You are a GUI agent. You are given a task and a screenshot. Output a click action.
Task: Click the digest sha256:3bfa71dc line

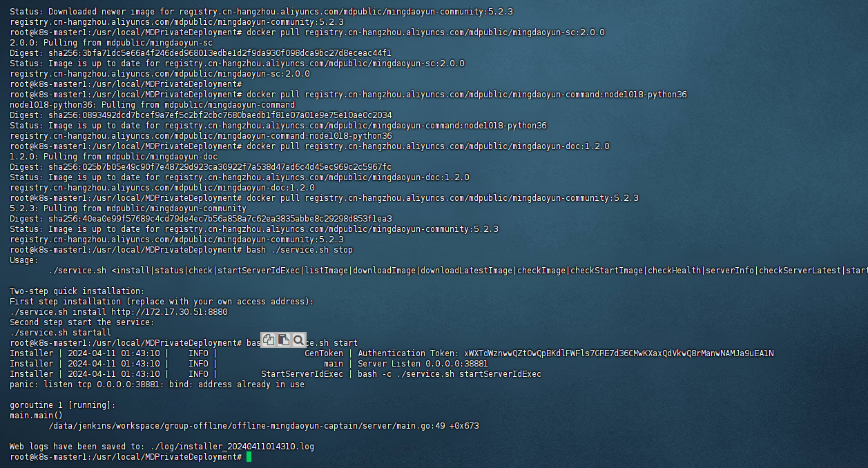pos(200,53)
